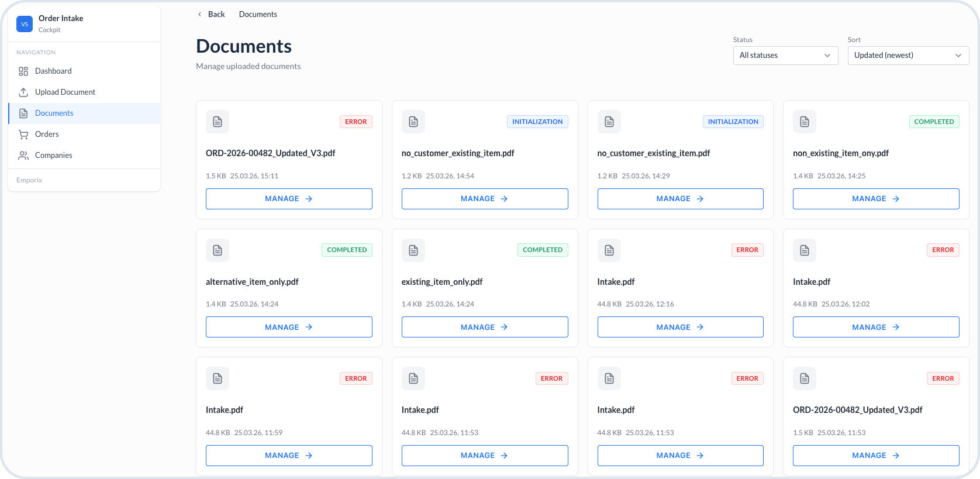980x479 pixels.
Task: Click the Dashboard grid icon in sidebar
Action: 23,71
